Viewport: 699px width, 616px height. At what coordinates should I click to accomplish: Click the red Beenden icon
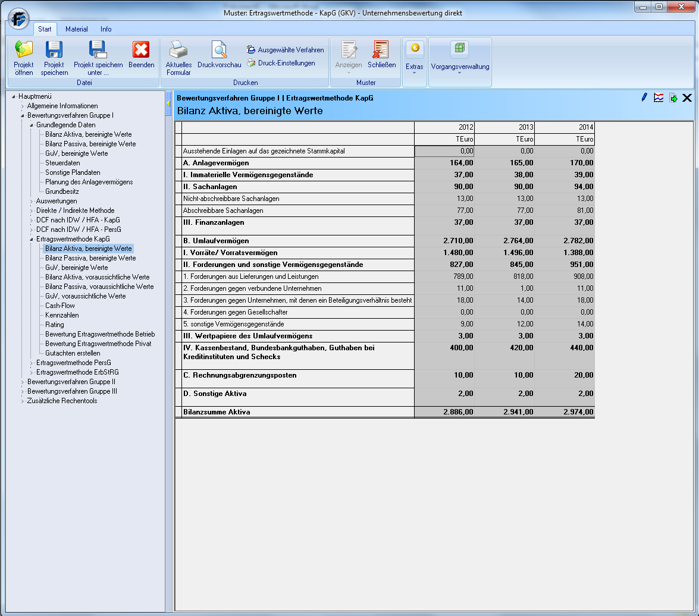point(141,49)
